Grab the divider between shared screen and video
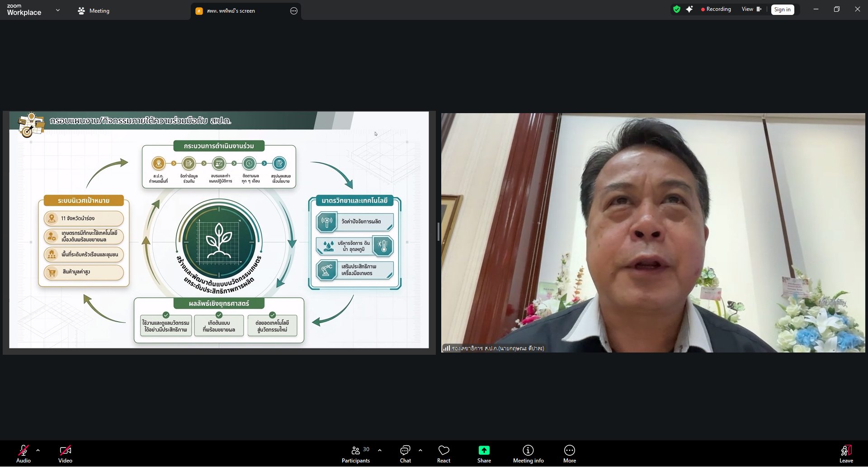The width and height of the screenshot is (868, 467). point(438,232)
